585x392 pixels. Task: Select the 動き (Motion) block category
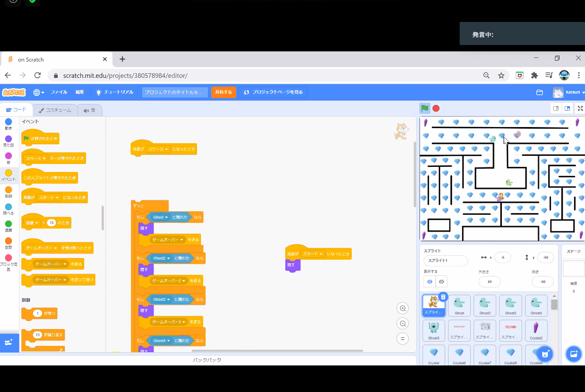(9, 124)
